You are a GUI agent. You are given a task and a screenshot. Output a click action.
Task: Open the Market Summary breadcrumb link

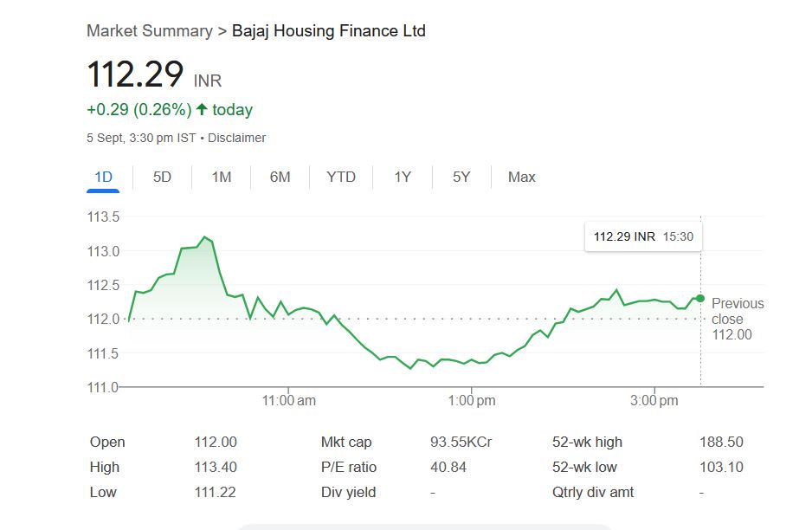click(x=149, y=31)
